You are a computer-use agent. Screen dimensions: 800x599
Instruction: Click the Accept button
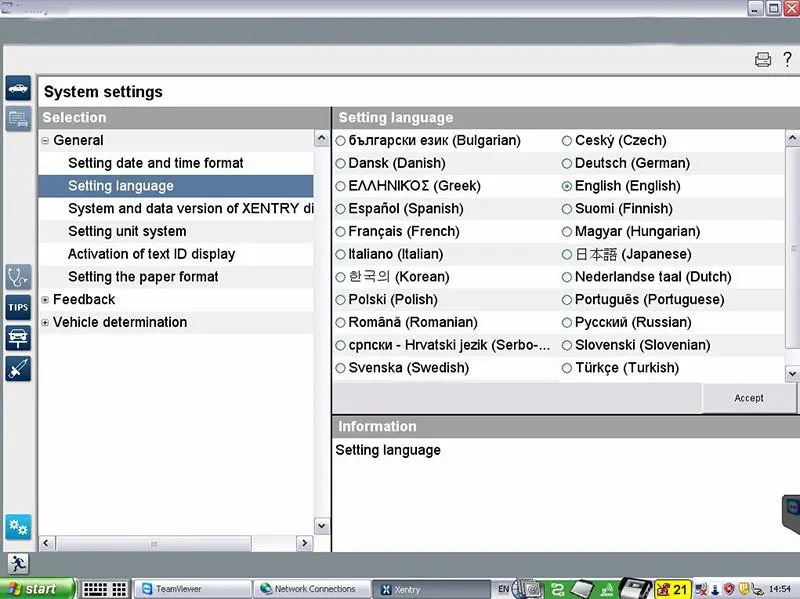click(749, 398)
